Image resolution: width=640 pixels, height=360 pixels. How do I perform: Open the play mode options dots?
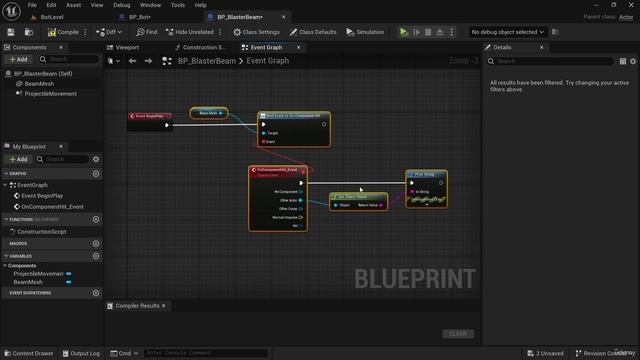452,32
